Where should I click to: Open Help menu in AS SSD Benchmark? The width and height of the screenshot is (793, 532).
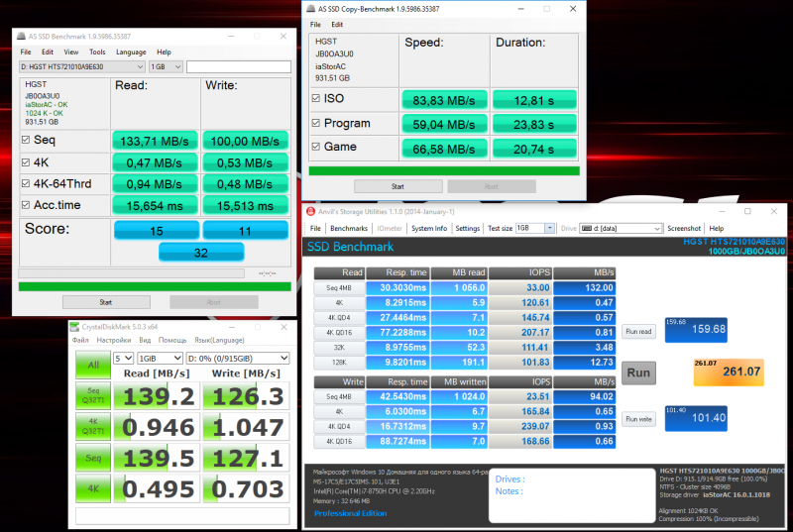164,53
